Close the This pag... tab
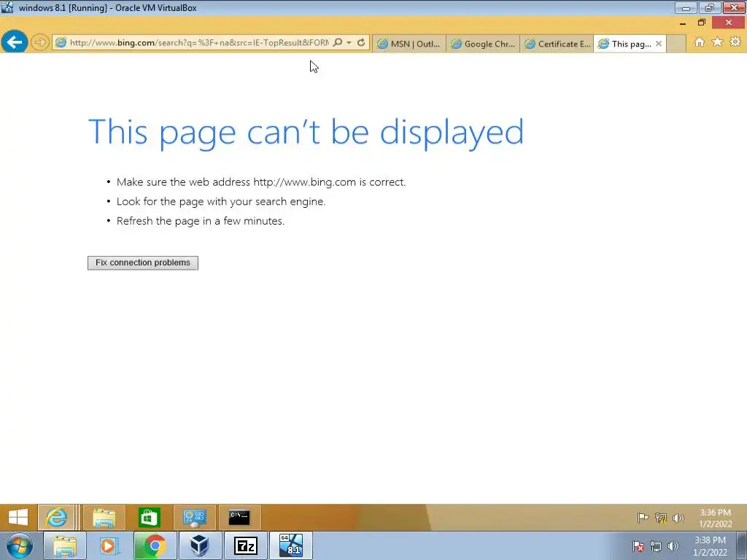The width and height of the screenshot is (747, 560). tap(659, 44)
